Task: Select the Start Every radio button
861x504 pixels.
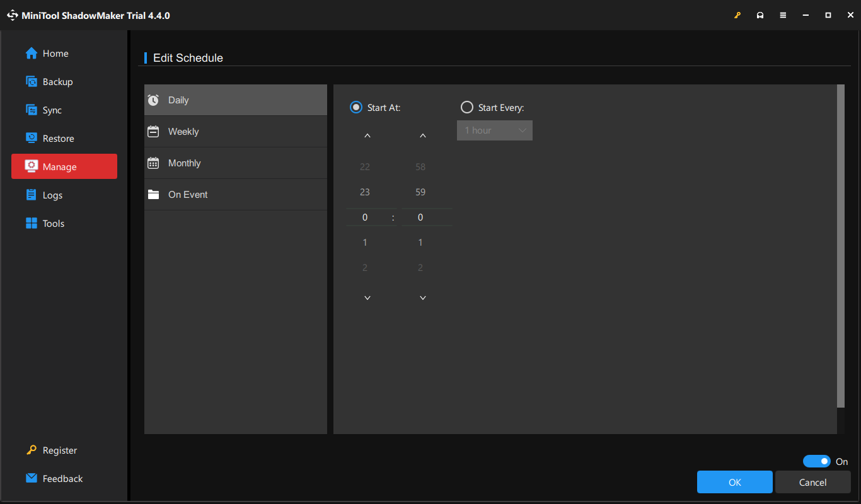Action: coord(467,108)
